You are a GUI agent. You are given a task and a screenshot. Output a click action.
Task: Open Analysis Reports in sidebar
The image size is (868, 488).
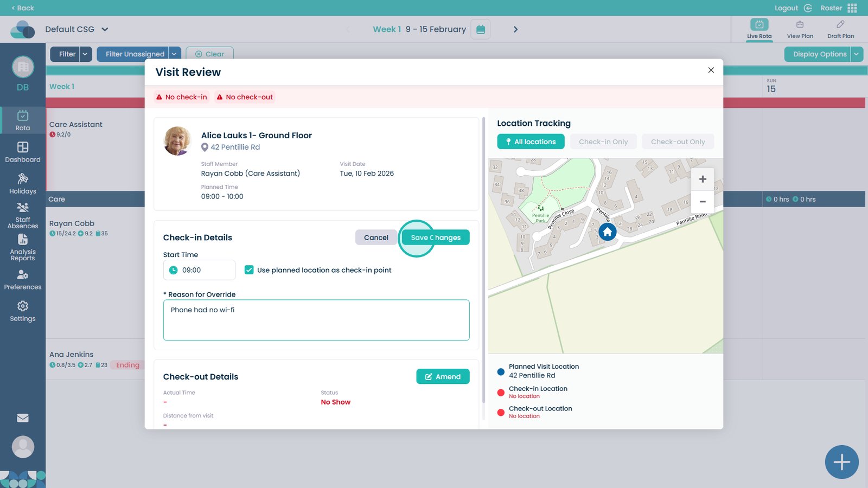click(x=23, y=247)
